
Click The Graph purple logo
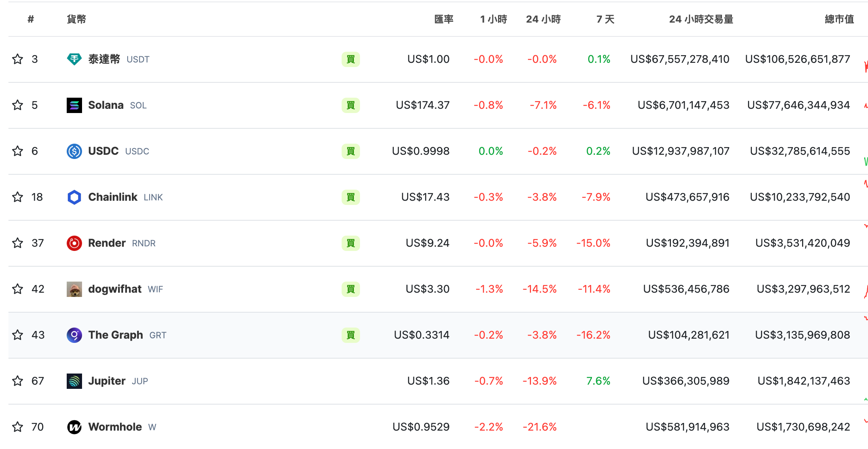[74, 335]
